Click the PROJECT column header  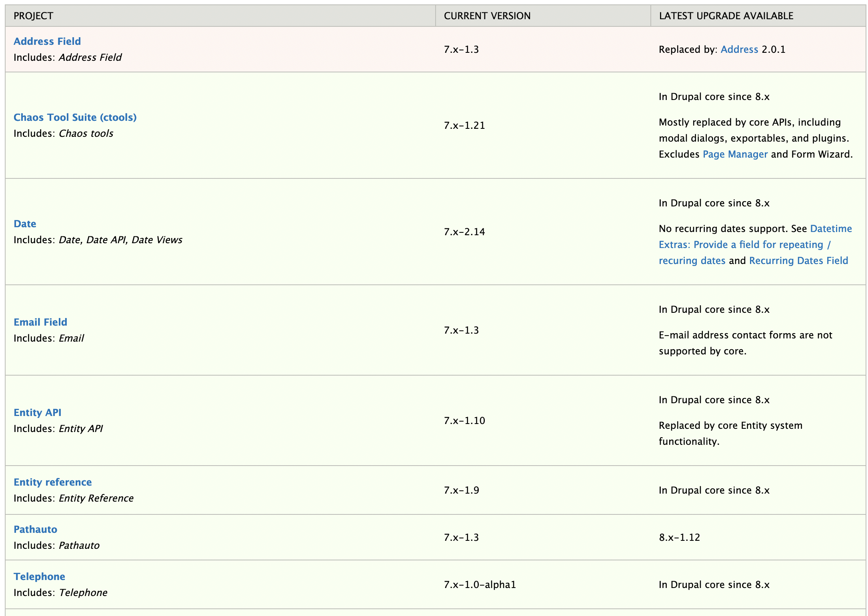click(34, 16)
